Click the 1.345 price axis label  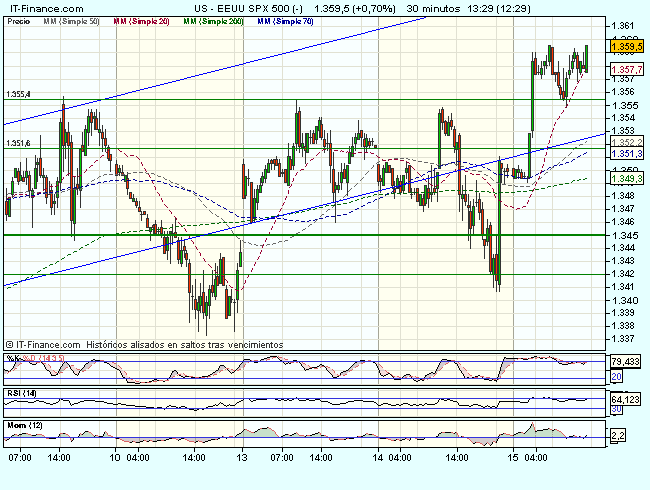pos(623,235)
